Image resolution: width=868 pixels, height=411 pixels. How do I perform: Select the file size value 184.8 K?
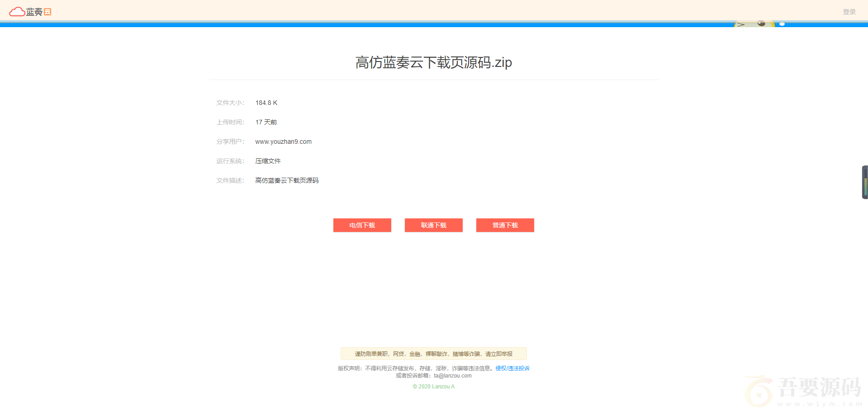[x=266, y=103]
